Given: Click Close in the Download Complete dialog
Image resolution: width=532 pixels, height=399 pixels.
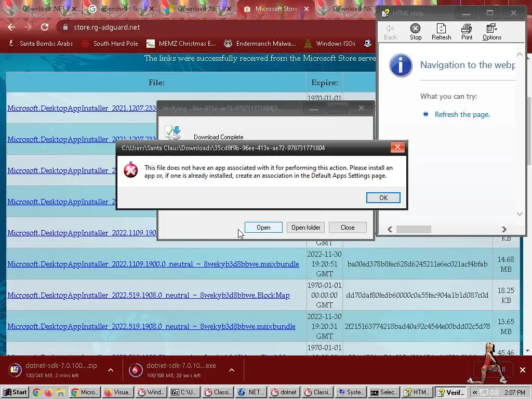Looking at the screenshot, I should click(x=348, y=228).
